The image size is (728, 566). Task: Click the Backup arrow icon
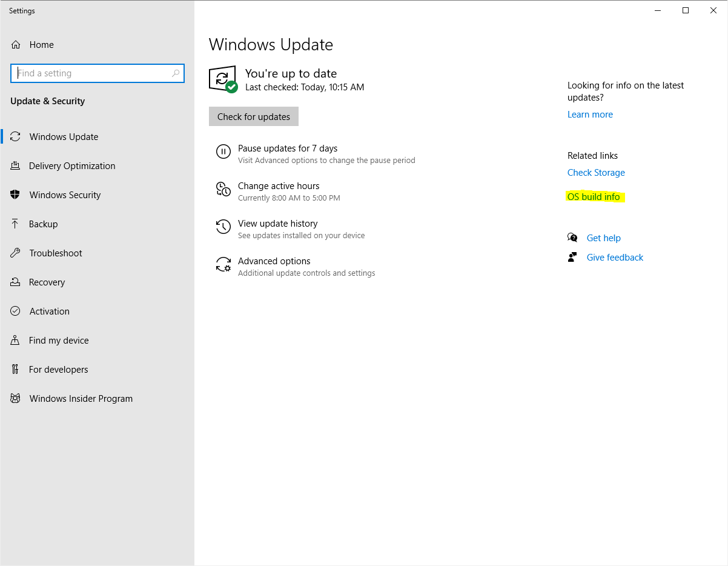pos(16,224)
